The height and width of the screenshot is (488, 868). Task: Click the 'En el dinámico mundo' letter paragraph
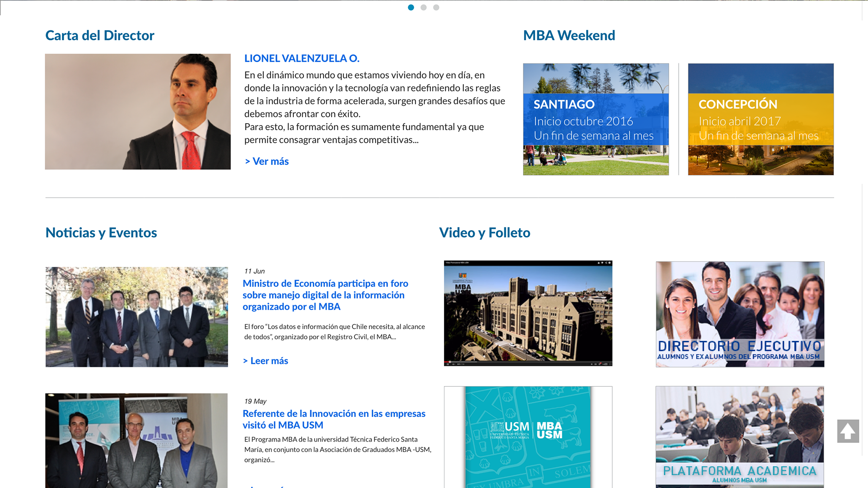(375, 107)
